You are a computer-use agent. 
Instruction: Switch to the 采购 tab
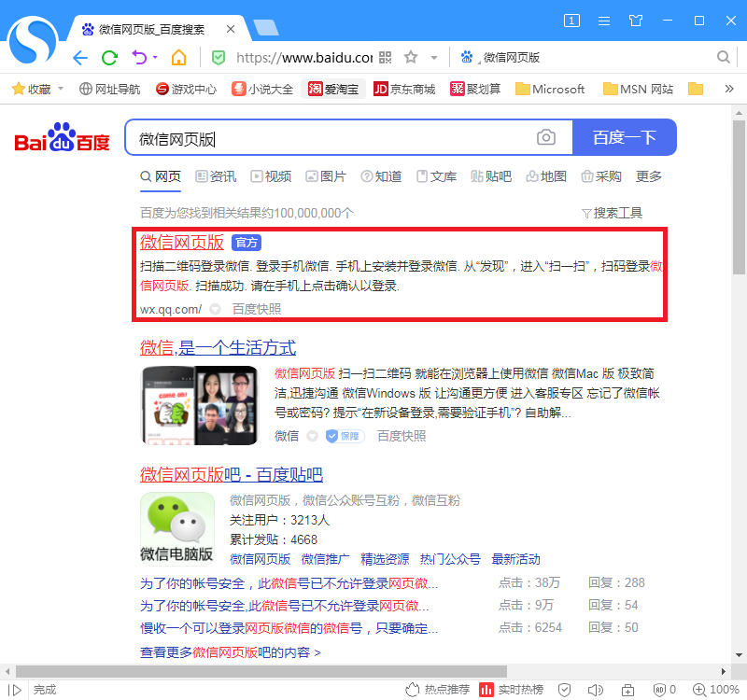pos(601,176)
